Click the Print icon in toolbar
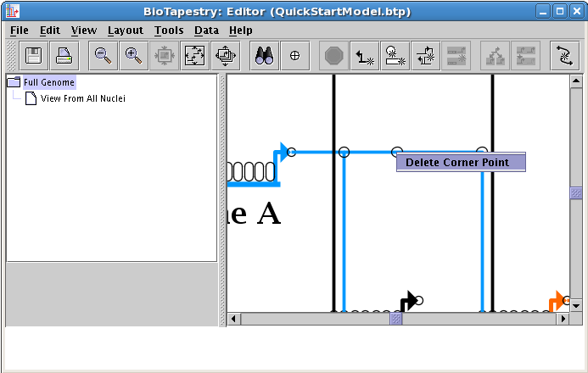This screenshot has height=373, width=588. pos(64,56)
